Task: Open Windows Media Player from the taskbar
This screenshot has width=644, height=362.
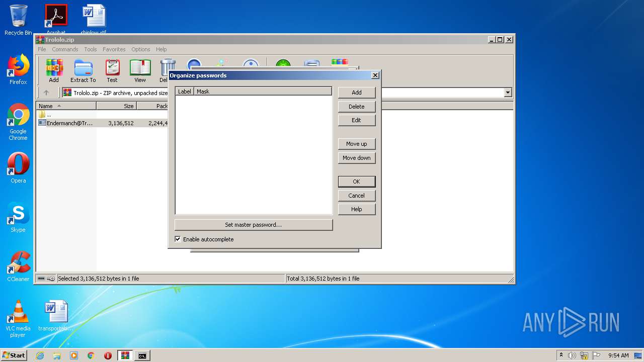Action: (74, 355)
